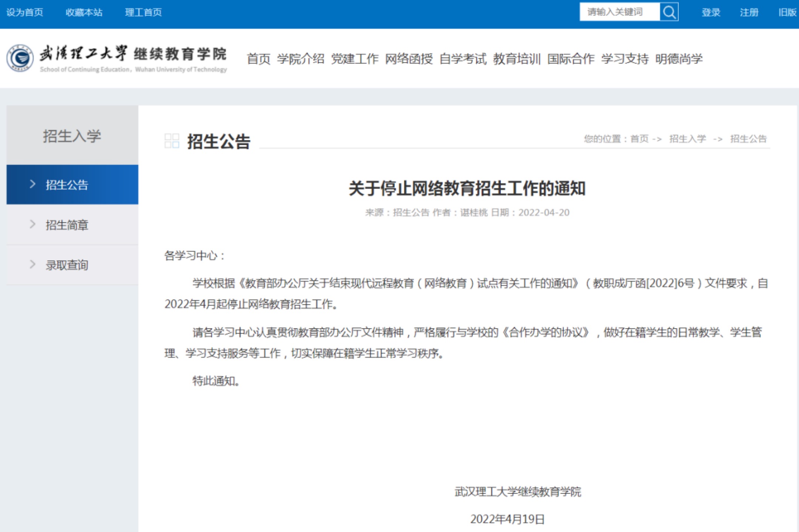This screenshot has height=532, width=799.
Task: Select 招生公告 in the sidebar
Action: point(72,184)
